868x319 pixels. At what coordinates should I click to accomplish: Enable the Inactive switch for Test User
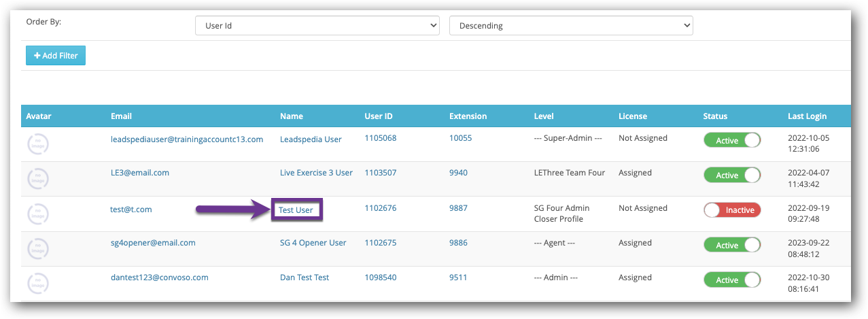(732, 210)
